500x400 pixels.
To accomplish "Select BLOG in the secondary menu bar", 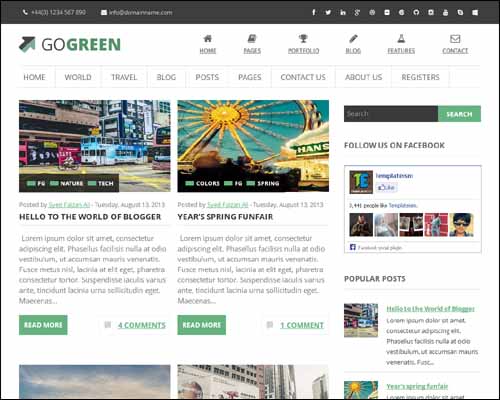I will (166, 77).
